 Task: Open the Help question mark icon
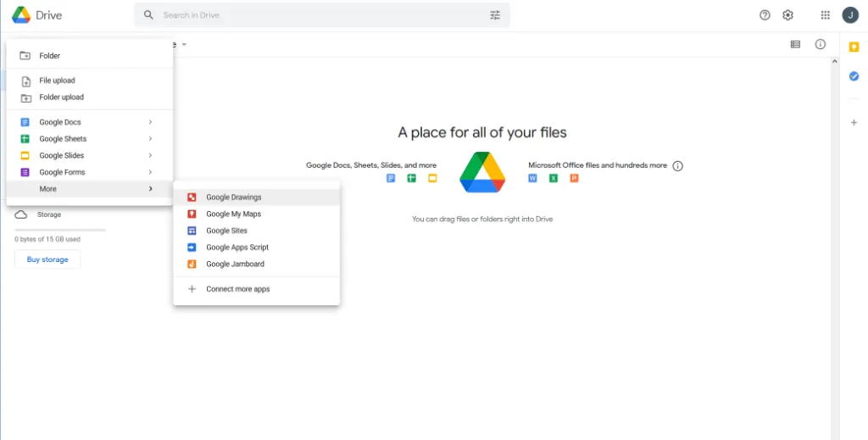click(x=765, y=15)
